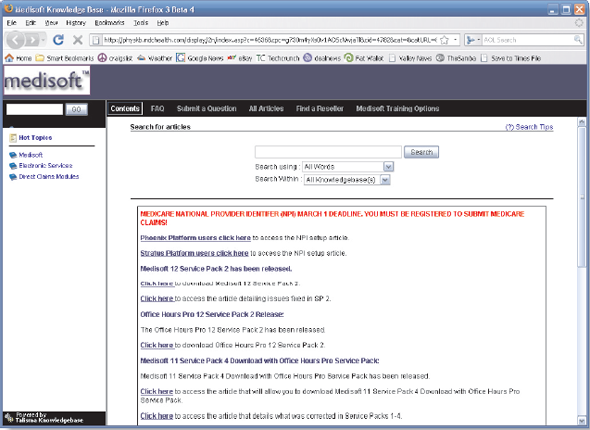590x430 pixels.
Task: Click the medisoft logo
Action: point(47,81)
